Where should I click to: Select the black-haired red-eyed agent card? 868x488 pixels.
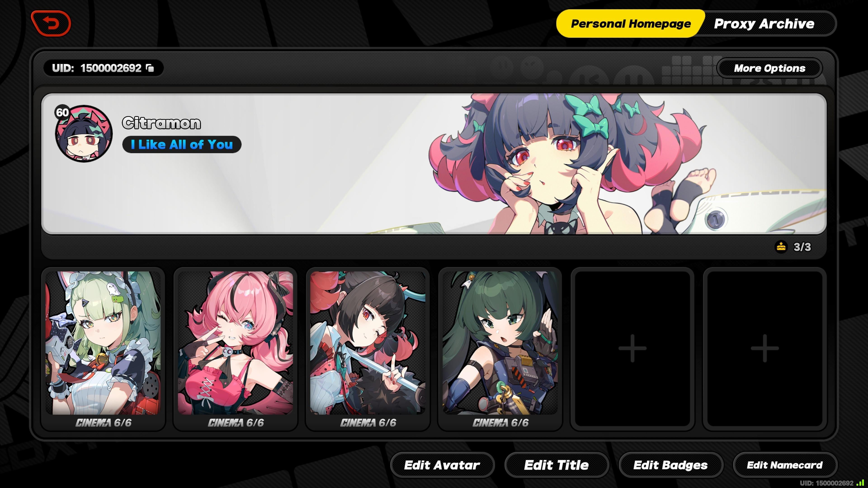[x=368, y=349]
